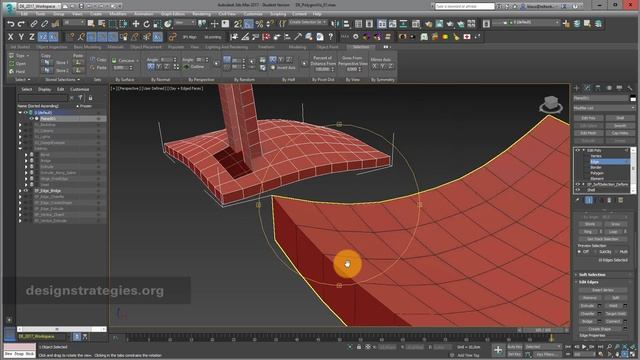Open the Select by Name dialog icon

101,24
